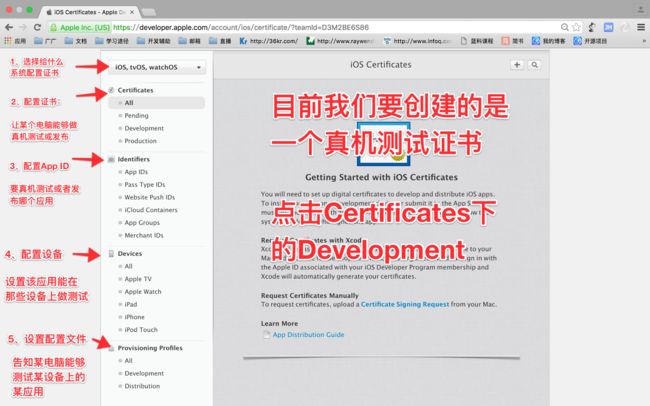Click the browser Back arrow
650x406 pixels.
[9, 27]
